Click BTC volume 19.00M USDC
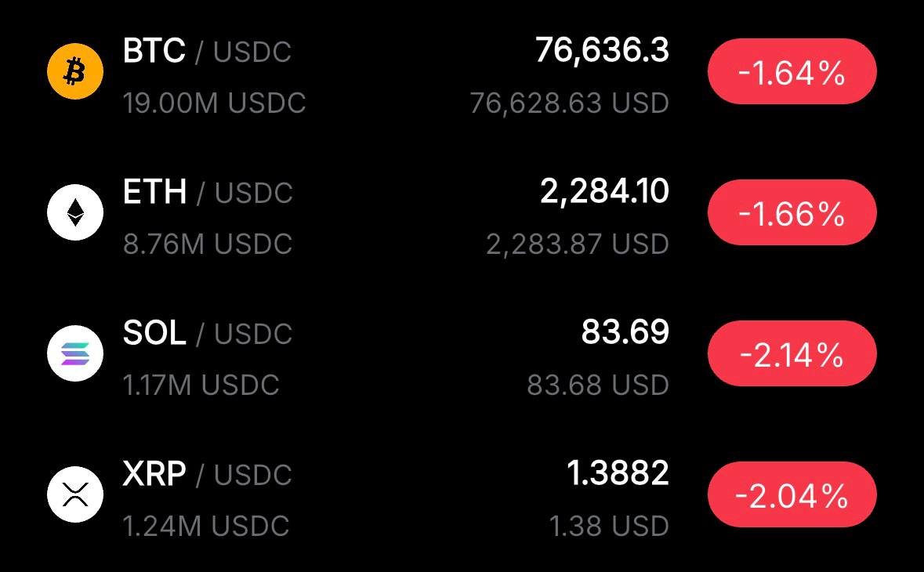This screenshot has height=572, width=924. pos(214,103)
